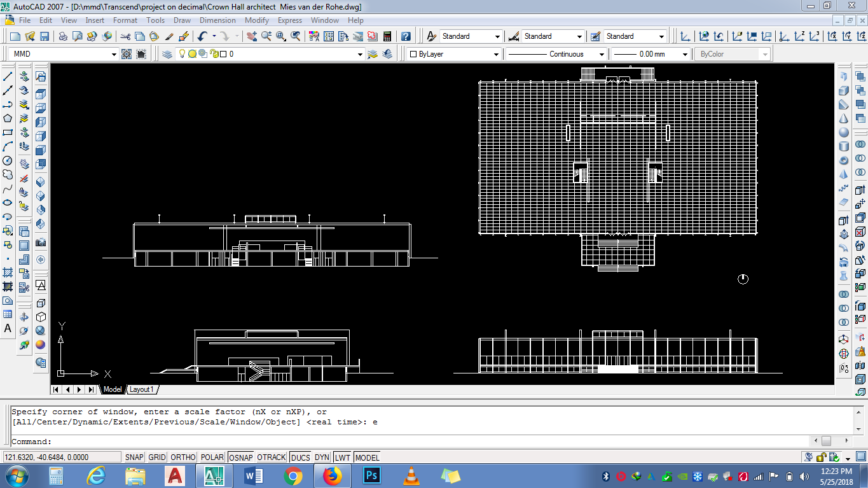The width and height of the screenshot is (868, 488).
Task: Select the Line tool in Draw toolbar
Action: pyautogui.click(x=8, y=76)
